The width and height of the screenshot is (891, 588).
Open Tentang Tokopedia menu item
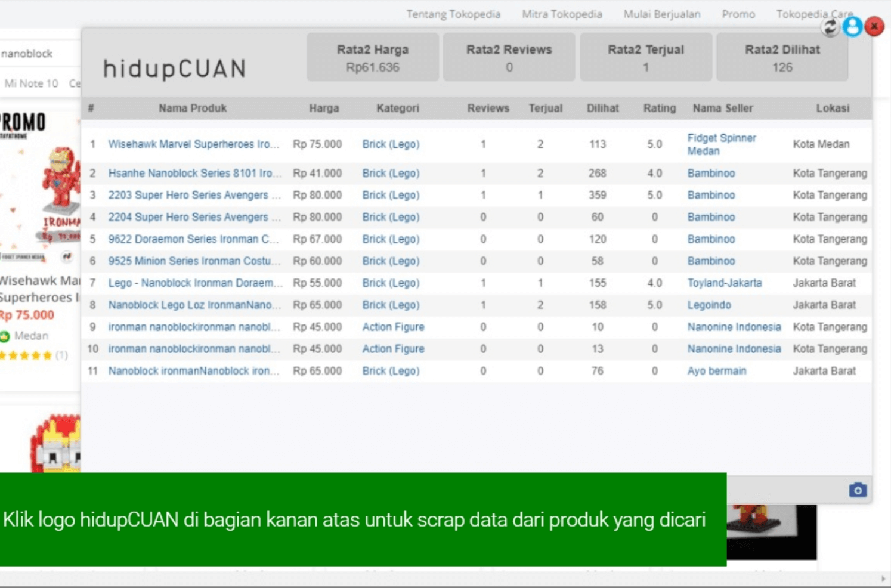(453, 14)
